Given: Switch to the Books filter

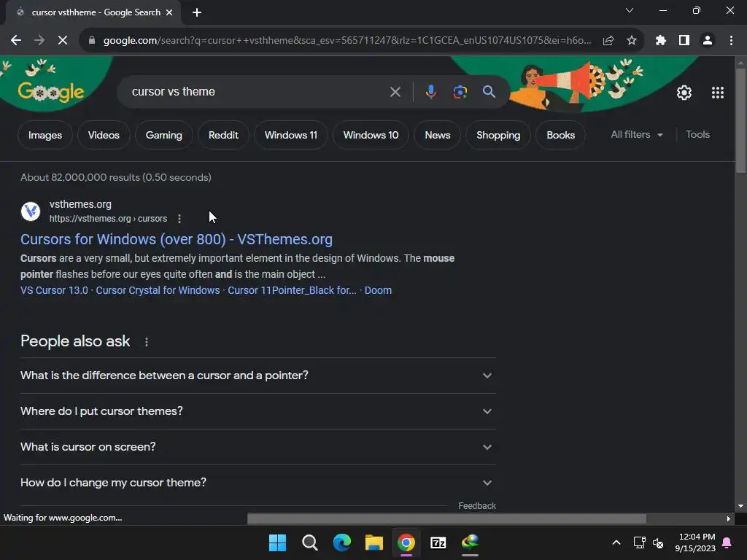Looking at the screenshot, I should (560, 135).
